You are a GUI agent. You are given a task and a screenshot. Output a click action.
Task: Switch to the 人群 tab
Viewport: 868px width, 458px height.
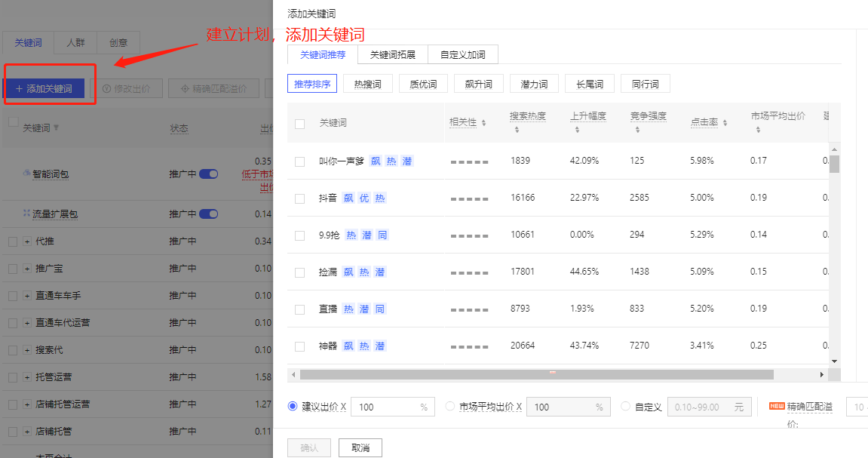[75, 43]
